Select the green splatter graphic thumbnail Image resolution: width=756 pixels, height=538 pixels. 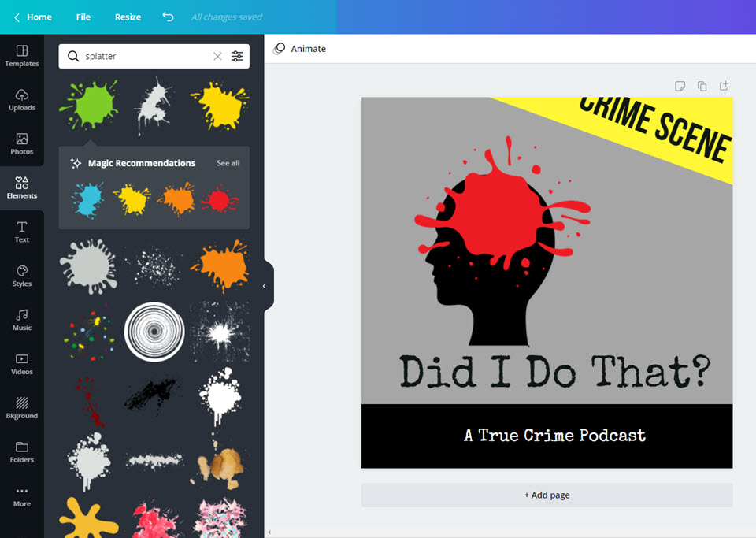coord(90,105)
